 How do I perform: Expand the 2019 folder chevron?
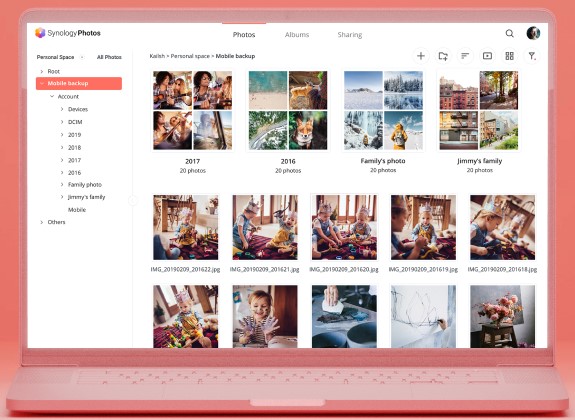62,135
